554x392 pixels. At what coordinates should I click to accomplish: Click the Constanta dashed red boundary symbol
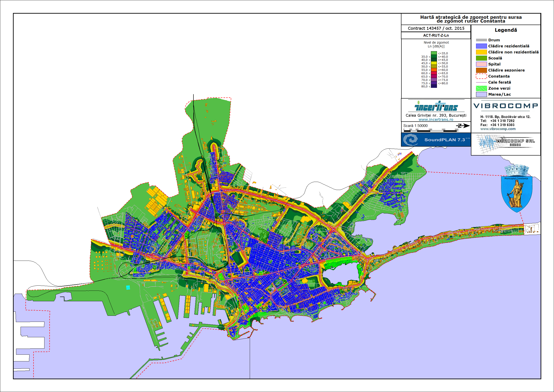coord(481,76)
